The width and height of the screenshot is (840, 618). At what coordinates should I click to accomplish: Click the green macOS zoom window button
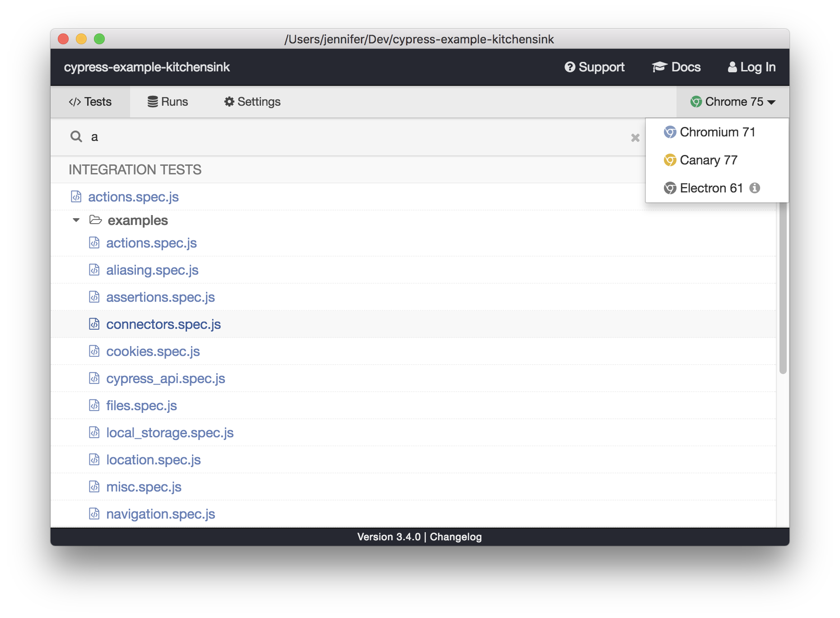[99, 39]
